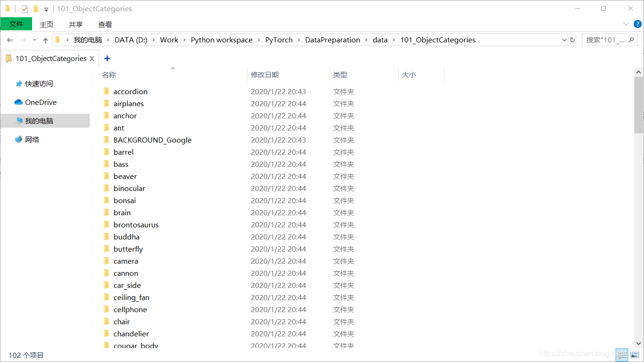Click DataPreparation in the address breadcrumb
Viewport: 644px width, 362px height.
pos(333,40)
